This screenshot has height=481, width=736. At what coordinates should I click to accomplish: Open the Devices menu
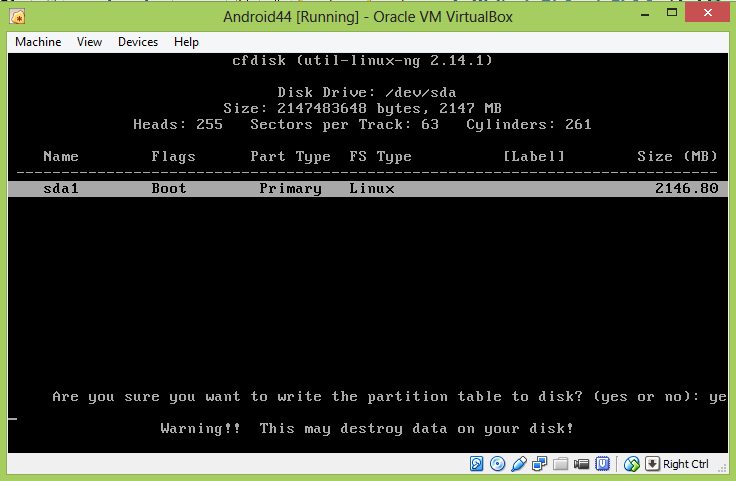tap(138, 42)
